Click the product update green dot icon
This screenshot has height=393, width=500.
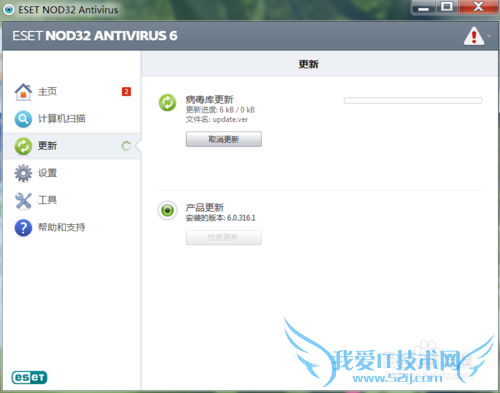coord(167,210)
